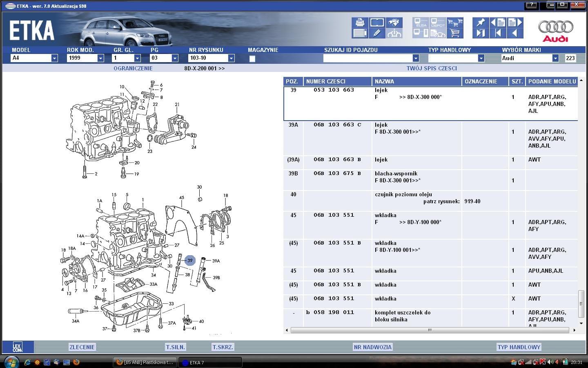The image size is (588, 368).
Task: Click the NR NADWOZIA footer button
Action: click(372, 347)
